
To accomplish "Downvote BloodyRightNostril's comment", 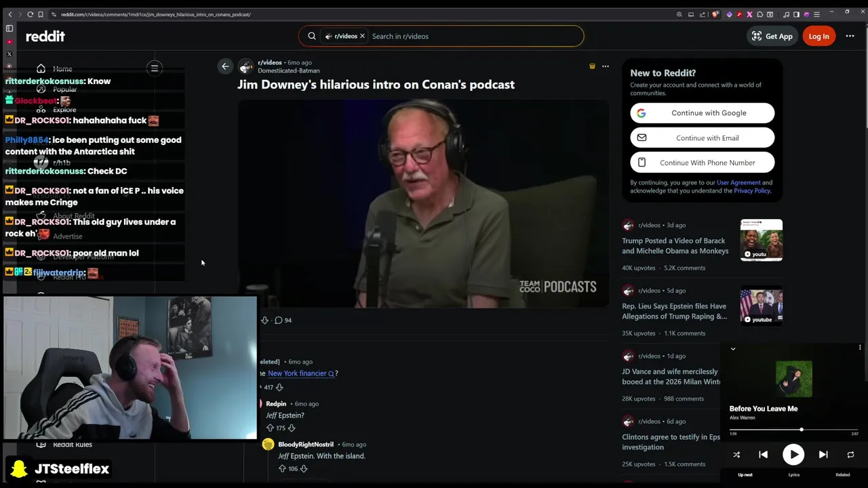I will (x=303, y=468).
